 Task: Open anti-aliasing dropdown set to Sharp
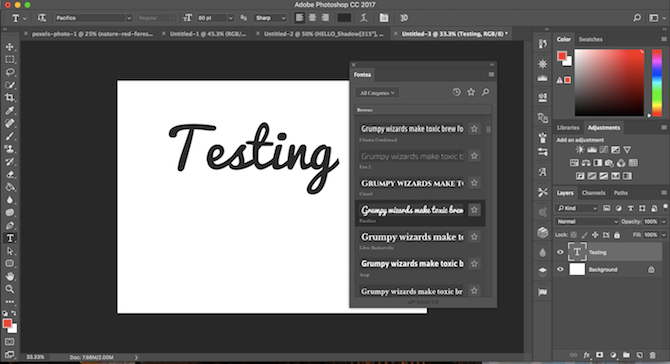pos(270,18)
